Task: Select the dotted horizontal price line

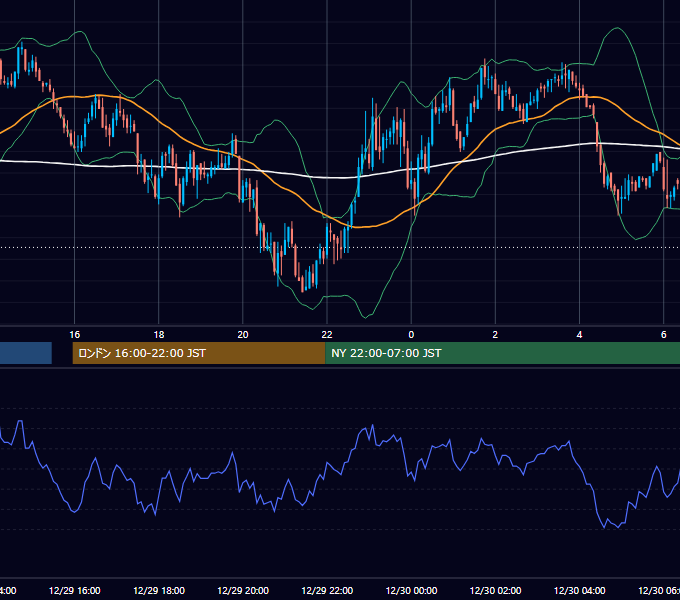Action: (x=340, y=248)
